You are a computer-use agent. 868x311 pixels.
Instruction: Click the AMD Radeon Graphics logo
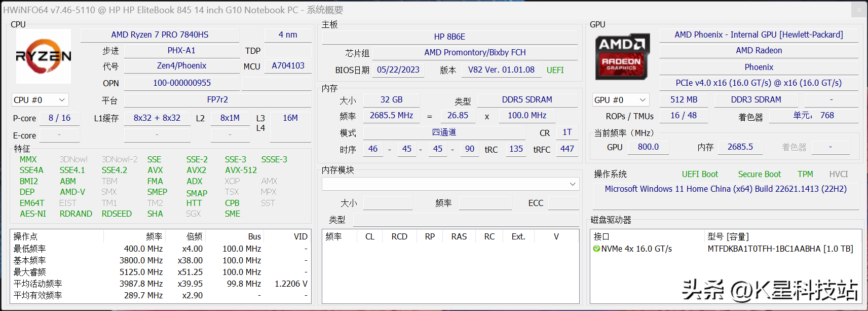click(x=622, y=57)
